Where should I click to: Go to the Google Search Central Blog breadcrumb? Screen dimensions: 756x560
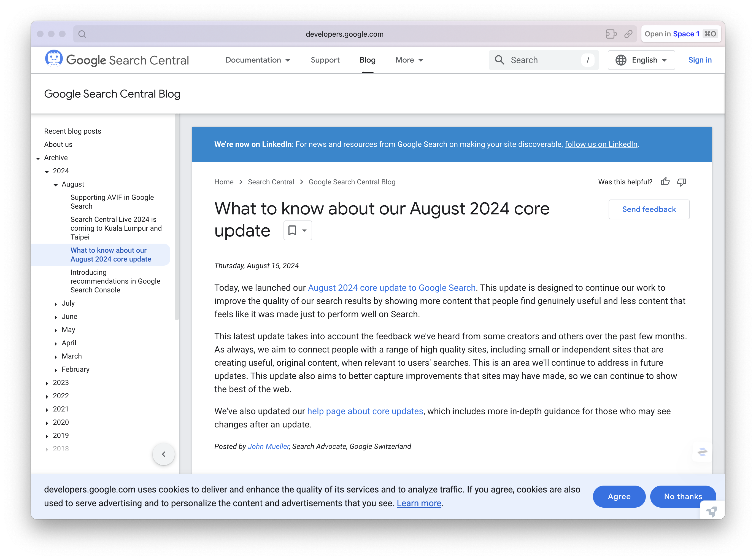352,182
